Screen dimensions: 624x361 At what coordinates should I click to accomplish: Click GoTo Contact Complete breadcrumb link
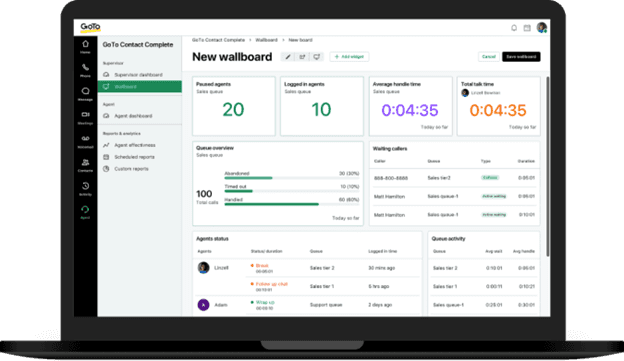point(218,40)
